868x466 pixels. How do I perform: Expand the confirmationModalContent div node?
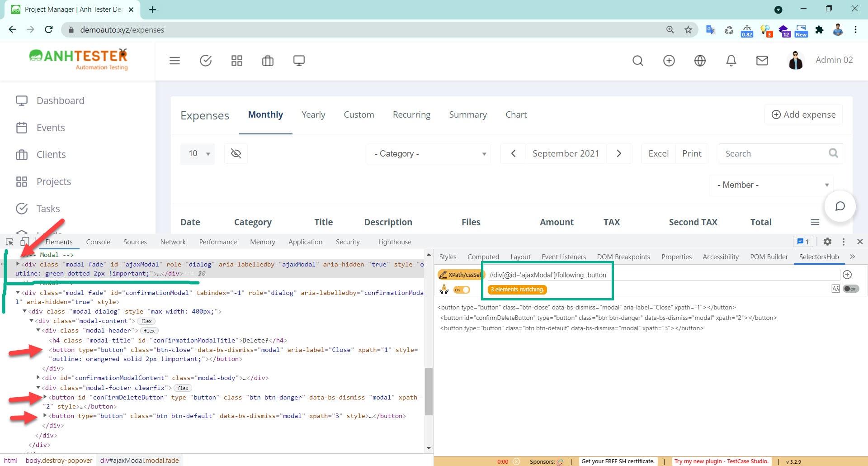tap(38, 377)
